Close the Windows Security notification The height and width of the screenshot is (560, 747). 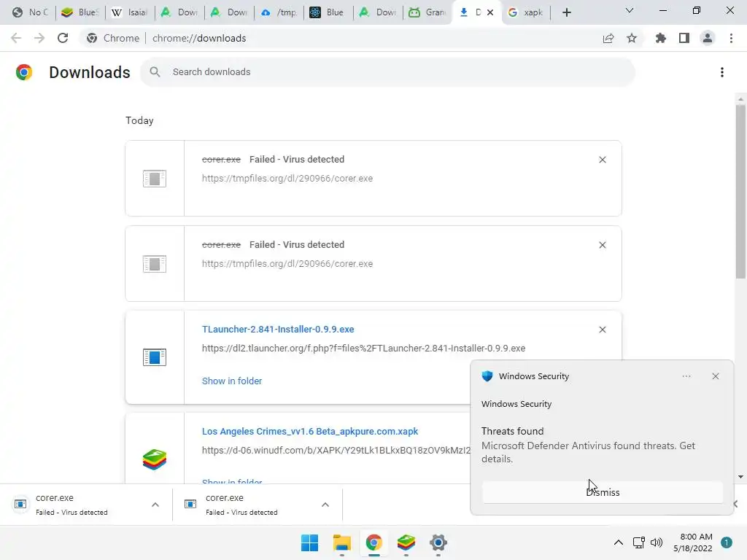(x=716, y=376)
